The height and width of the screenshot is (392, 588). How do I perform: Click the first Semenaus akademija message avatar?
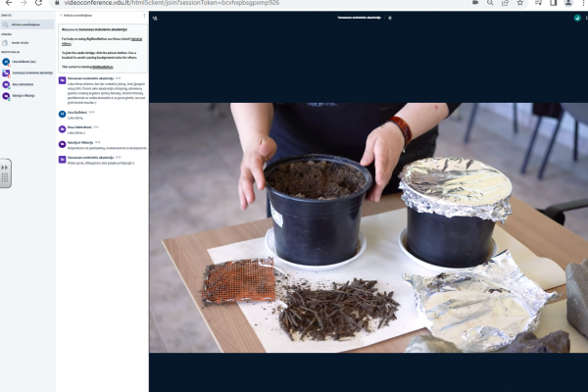coord(63,80)
